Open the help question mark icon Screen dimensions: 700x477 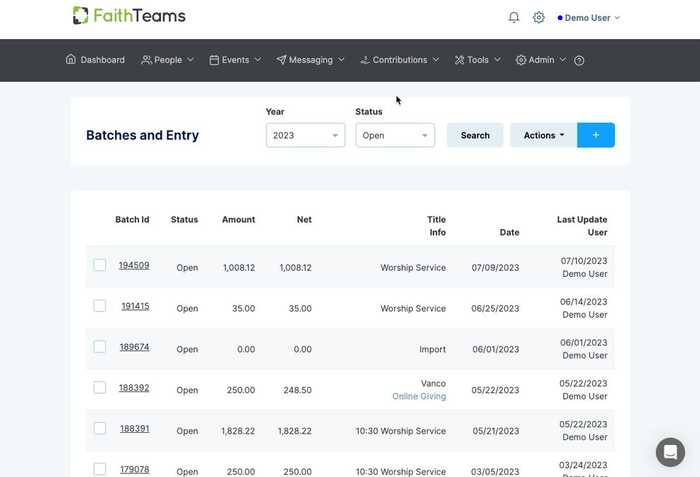(579, 60)
